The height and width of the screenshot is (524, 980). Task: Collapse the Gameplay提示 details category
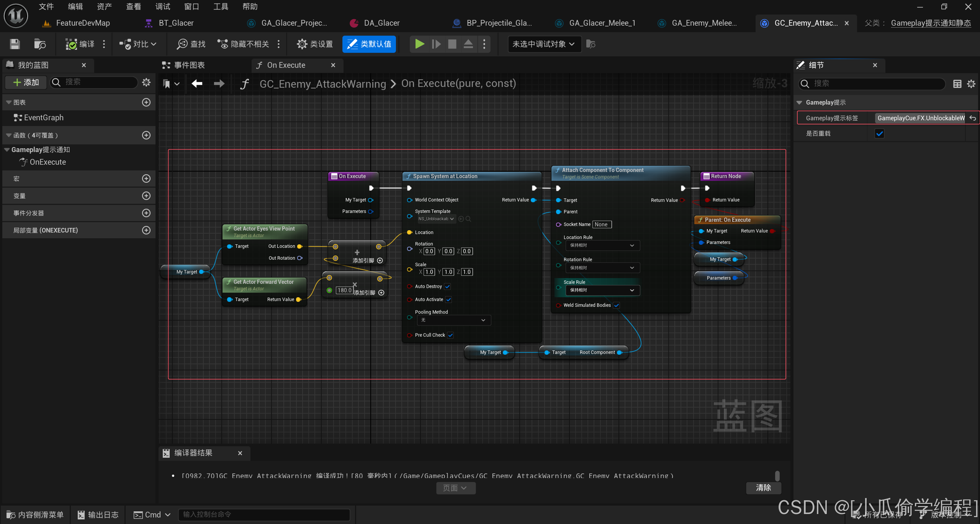pyautogui.click(x=799, y=103)
